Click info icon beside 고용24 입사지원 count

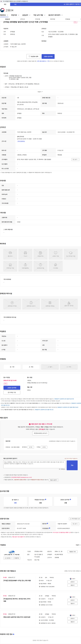pos(70,500)
